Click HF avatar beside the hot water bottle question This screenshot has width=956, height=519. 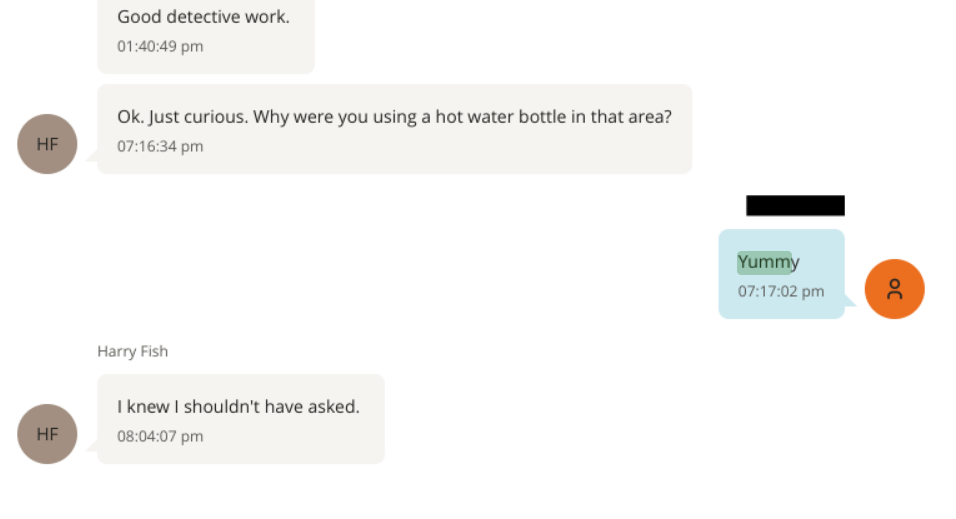pyautogui.click(x=47, y=144)
